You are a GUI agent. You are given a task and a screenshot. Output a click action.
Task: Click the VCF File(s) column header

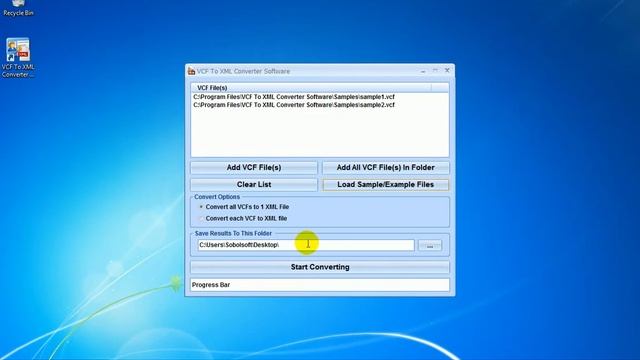point(311,88)
